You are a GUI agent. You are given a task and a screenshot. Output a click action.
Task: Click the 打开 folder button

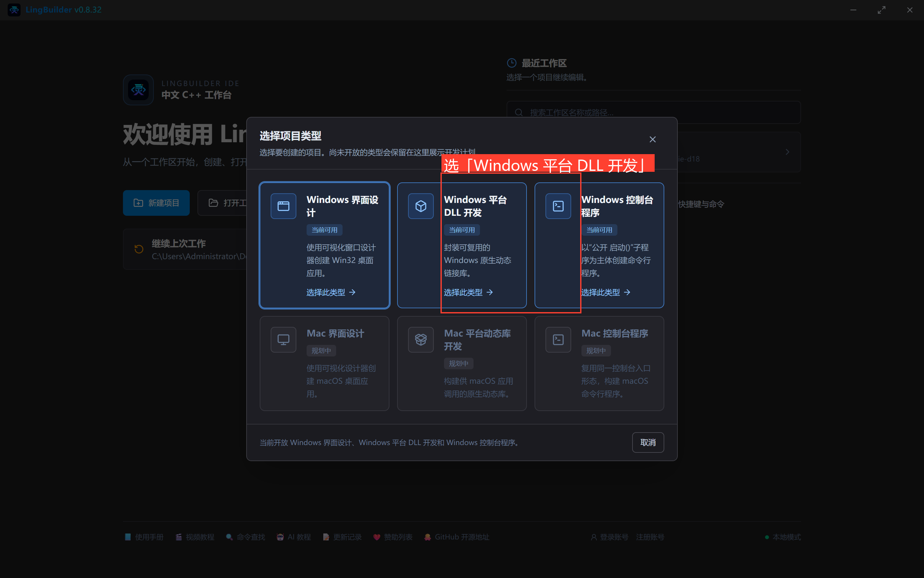222,203
